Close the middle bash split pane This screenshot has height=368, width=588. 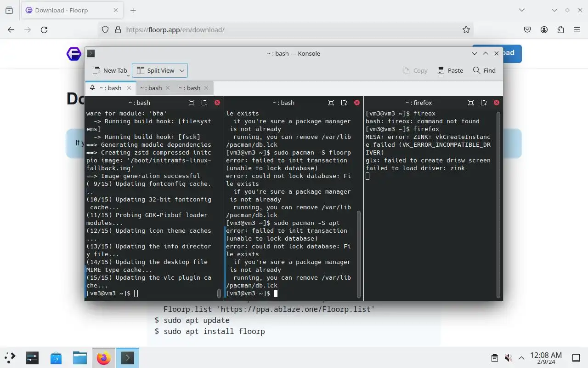click(357, 103)
